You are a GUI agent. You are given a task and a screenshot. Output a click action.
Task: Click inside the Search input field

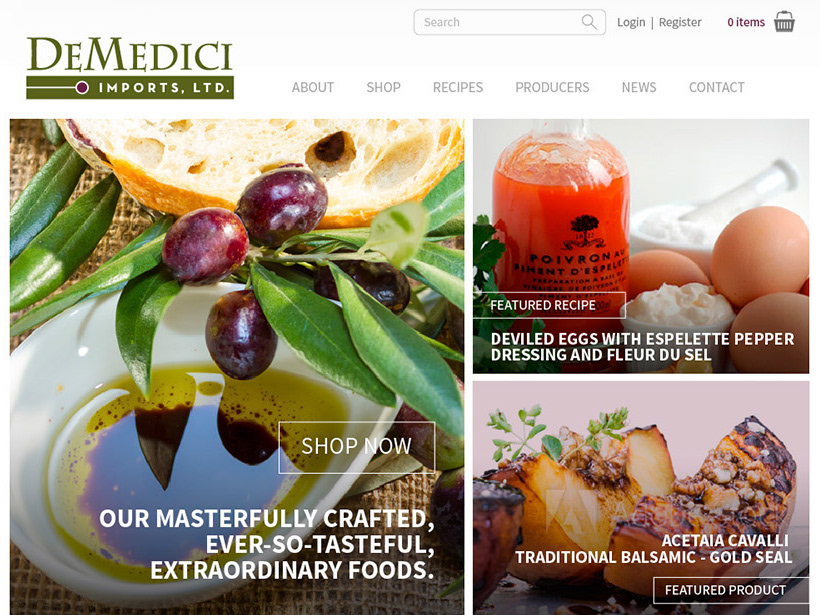[509, 22]
